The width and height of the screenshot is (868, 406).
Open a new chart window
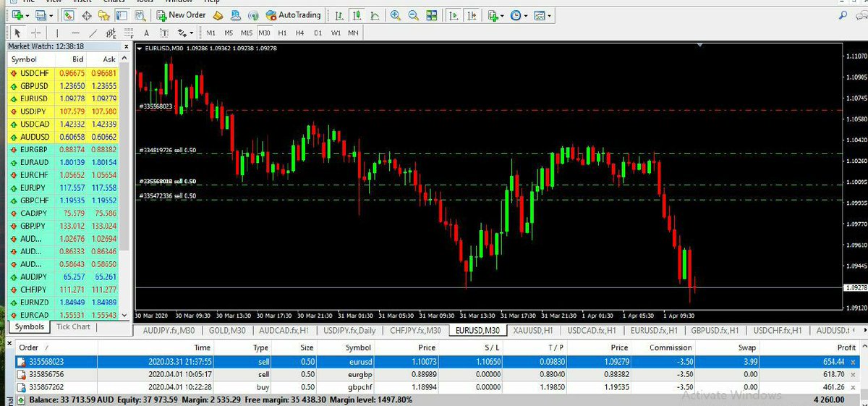16,15
